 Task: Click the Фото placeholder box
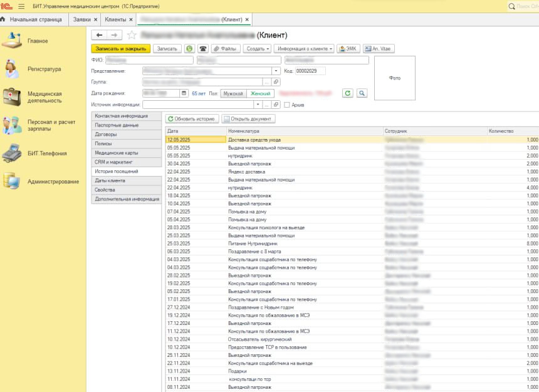tap(395, 78)
